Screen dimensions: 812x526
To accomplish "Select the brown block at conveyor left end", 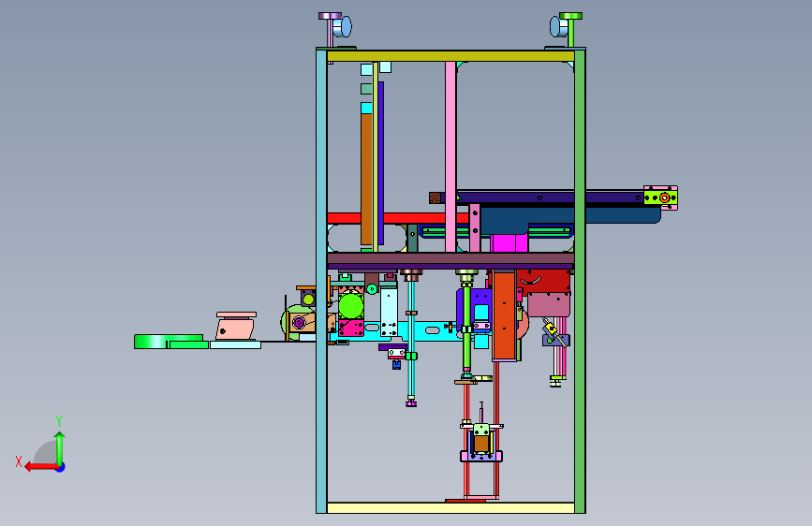I will tap(435, 197).
